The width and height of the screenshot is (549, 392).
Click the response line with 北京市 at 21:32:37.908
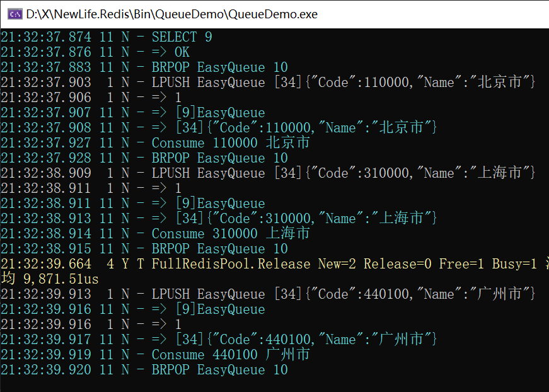[219, 127]
